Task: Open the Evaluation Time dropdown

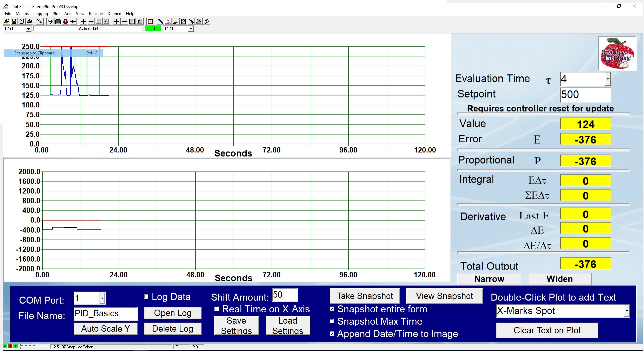Action: 608,79
